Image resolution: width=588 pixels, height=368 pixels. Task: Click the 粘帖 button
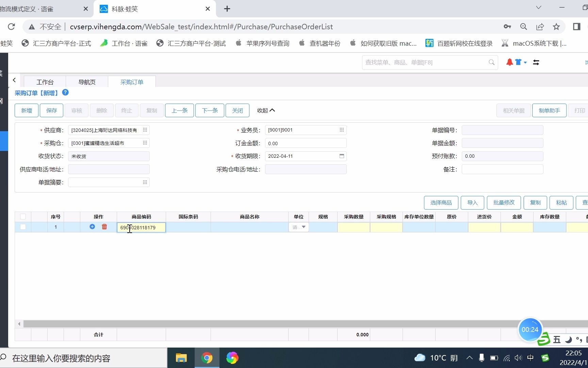point(561,203)
